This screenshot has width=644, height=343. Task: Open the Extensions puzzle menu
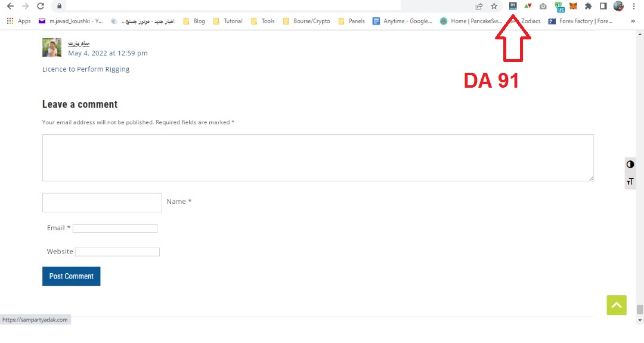(588, 6)
